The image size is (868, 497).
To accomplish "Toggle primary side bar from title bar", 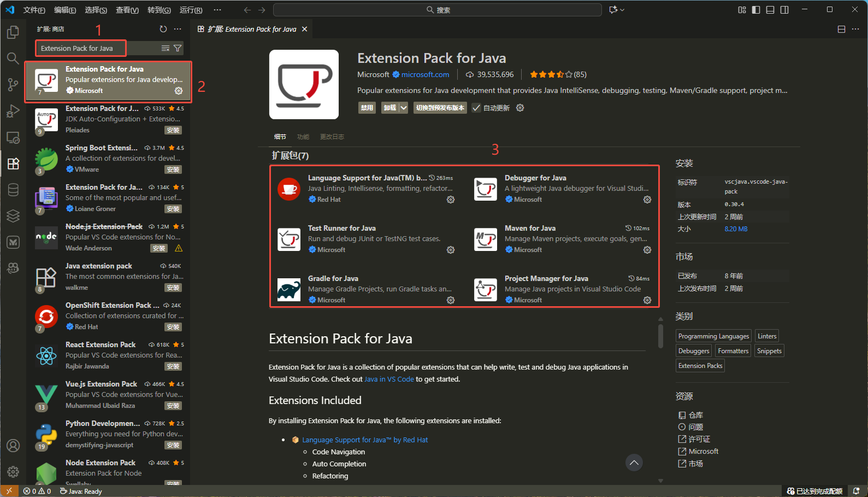I will [x=756, y=10].
